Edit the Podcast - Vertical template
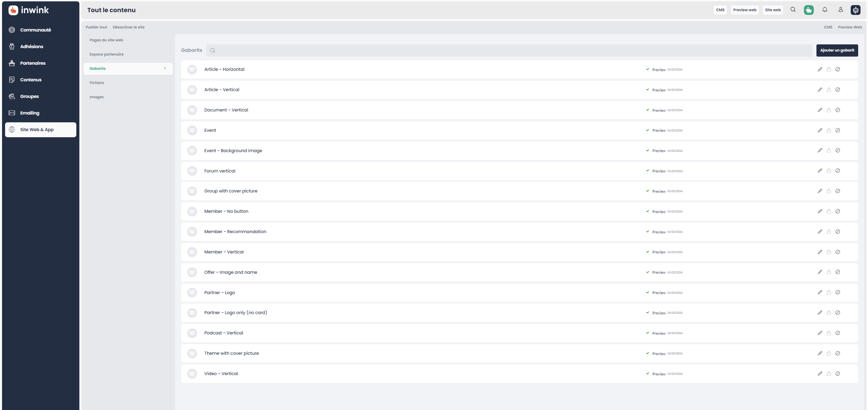Image resolution: width=868 pixels, height=410 pixels. point(820,333)
